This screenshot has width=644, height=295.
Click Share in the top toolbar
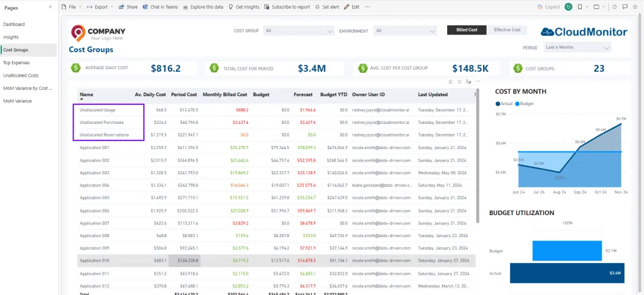(128, 7)
